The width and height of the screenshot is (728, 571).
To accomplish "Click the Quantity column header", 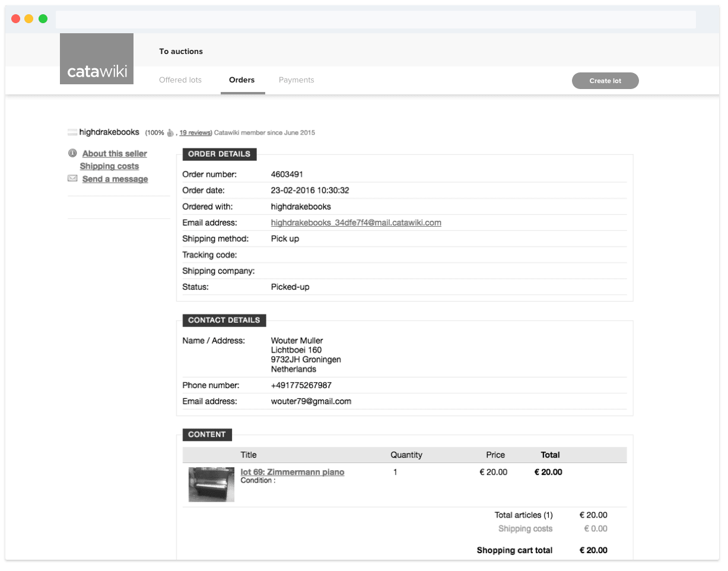I will 406,455.
